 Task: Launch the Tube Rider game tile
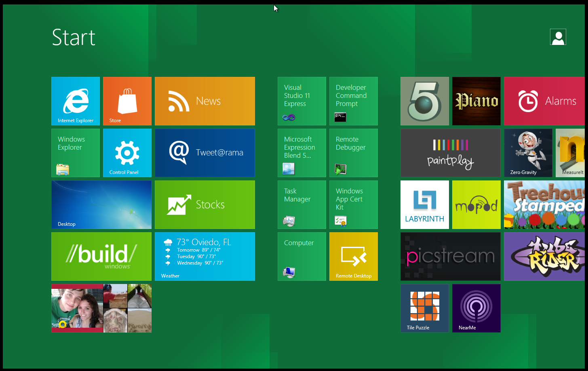(544, 257)
